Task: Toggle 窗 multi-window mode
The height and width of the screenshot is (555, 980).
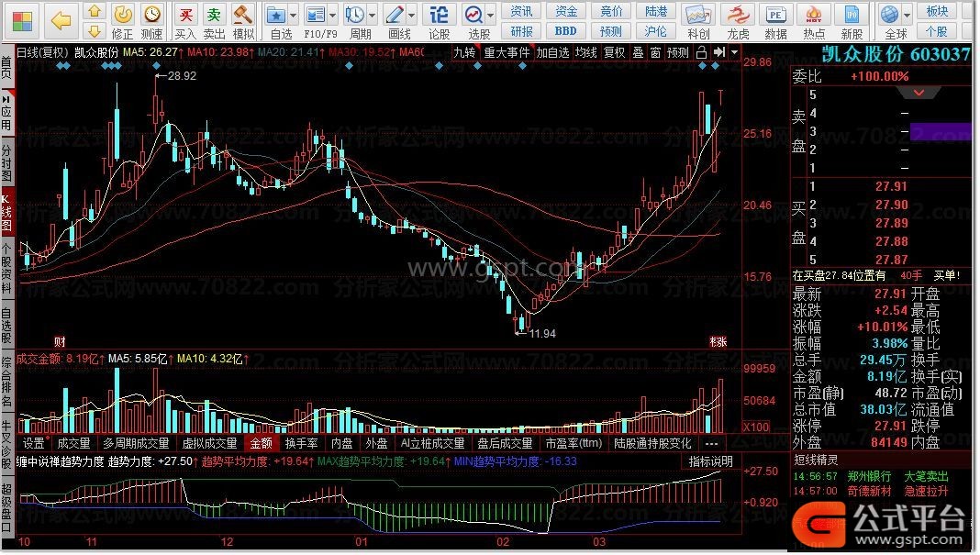Action: 655,52
